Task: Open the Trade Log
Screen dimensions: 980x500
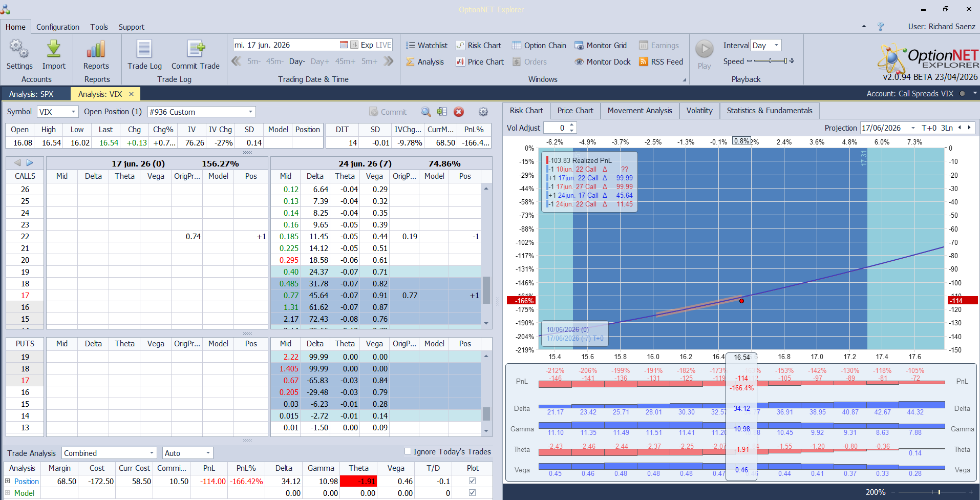Action: tap(144, 55)
